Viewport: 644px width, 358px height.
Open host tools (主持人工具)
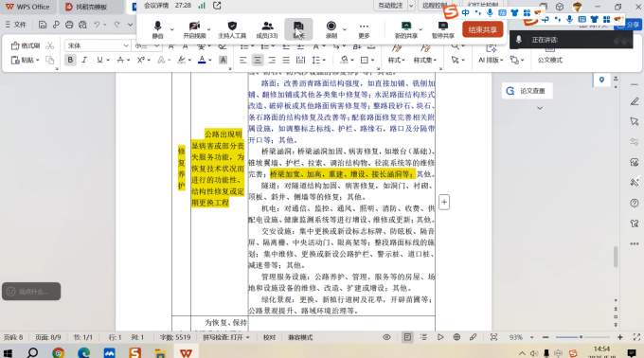click(232, 29)
